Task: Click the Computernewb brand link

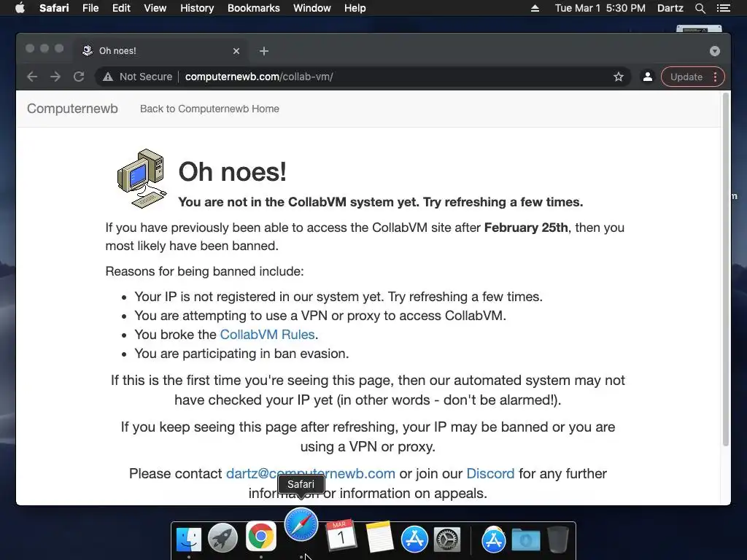Action: coord(72,109)
